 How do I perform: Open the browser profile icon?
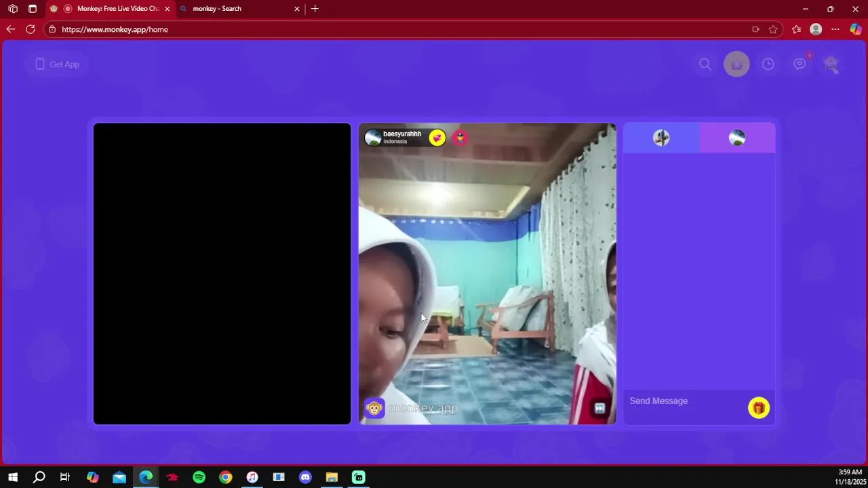point(816,29)
